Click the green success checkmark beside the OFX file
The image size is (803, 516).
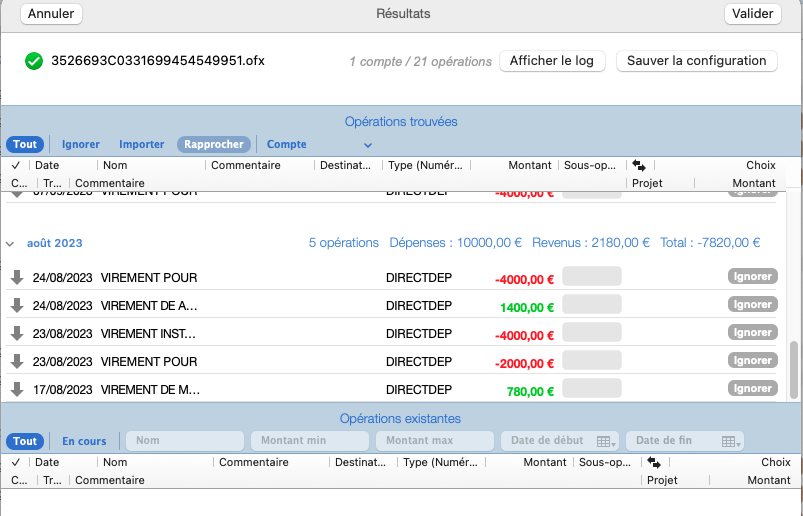(34, 61)
